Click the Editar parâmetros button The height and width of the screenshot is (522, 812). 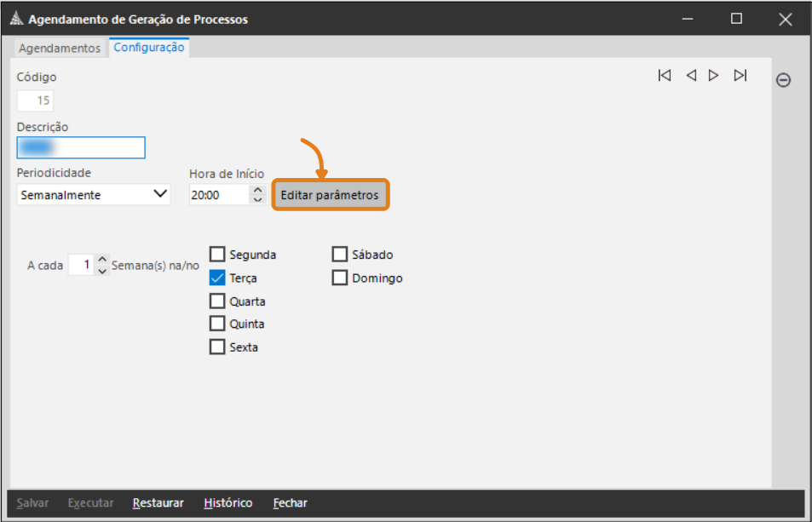pyautogui.click(x=330, y=195)
